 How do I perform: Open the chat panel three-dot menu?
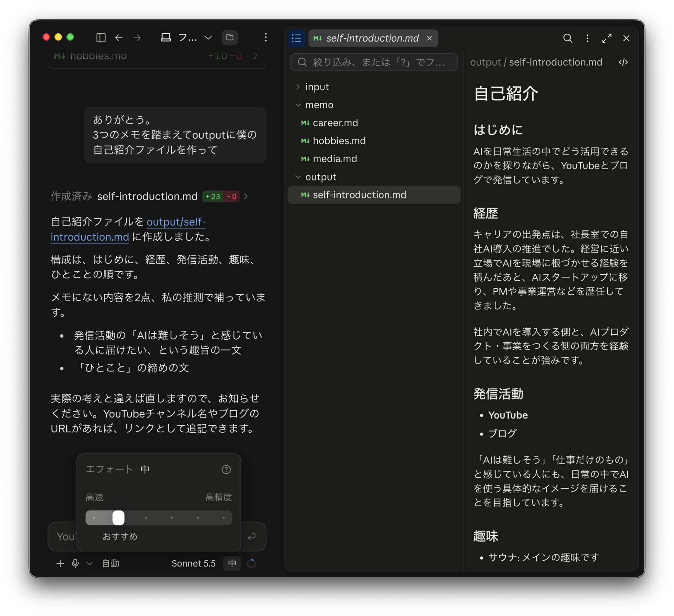coord(266,38)
